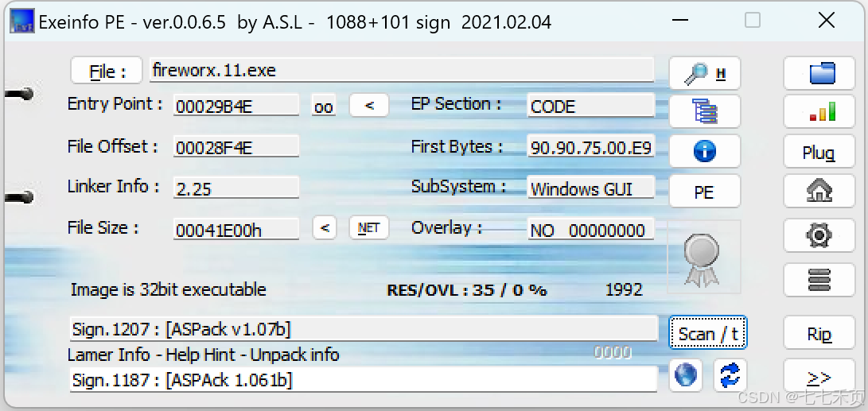Click the Sign.1207 ASPack v1.07b result field
The height and width of the screenshot is (411, 868).
click(364, 329)
